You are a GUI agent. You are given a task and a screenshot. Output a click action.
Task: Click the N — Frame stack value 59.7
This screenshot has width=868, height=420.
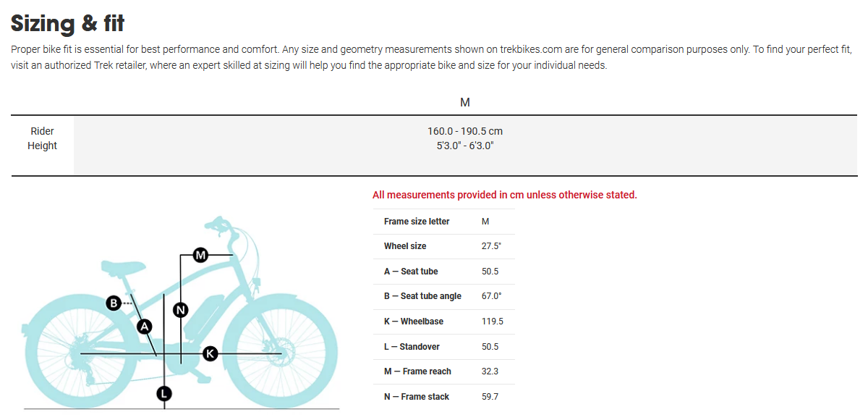490,397
